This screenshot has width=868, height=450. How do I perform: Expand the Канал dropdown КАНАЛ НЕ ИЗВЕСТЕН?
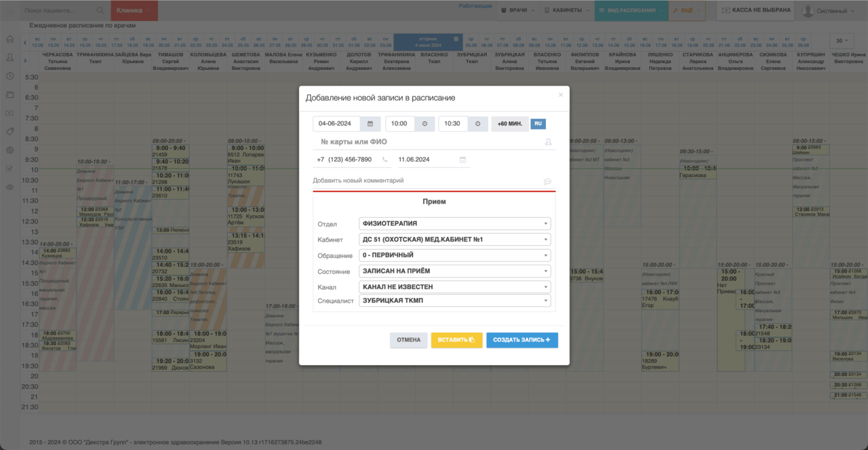[454, 287]
